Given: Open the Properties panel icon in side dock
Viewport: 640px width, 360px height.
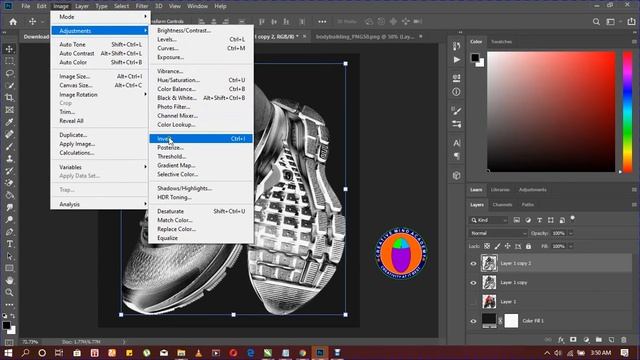Looking at the screenshot, I should 456,78.
